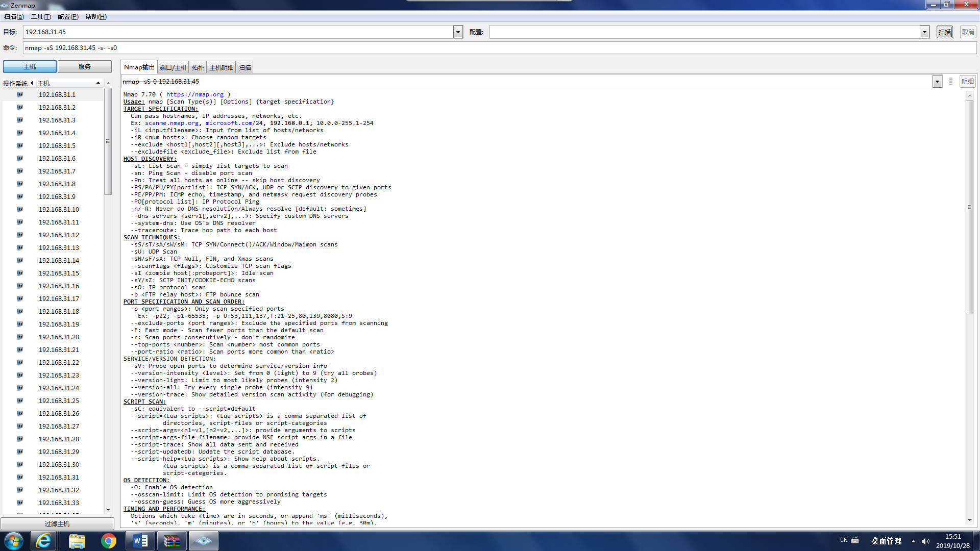Open the scan output selection dropdown
The image size is (980, 551).
937,82
